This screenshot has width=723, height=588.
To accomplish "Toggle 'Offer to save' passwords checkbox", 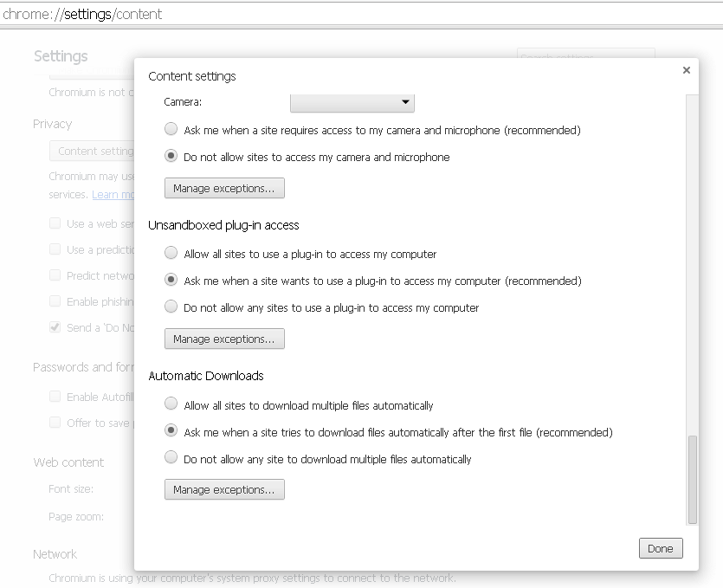I will (x=55, y=423).
